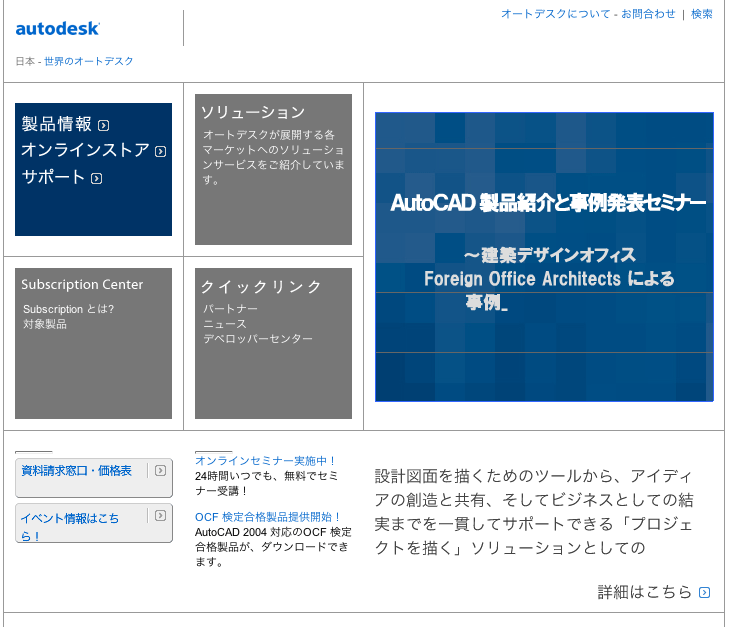
Task: Click arrow icon next to オンラインストア
Action: point(161,152)
